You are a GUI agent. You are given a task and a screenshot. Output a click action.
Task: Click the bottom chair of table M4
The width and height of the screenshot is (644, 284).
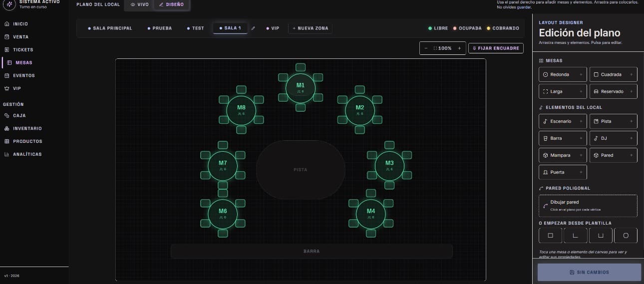tap(371, 233)
